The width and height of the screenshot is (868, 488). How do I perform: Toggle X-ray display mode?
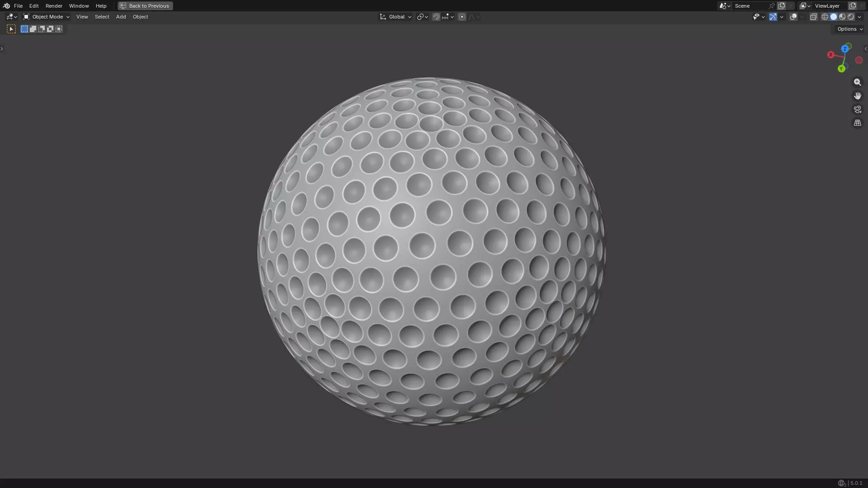click(813, 17)
